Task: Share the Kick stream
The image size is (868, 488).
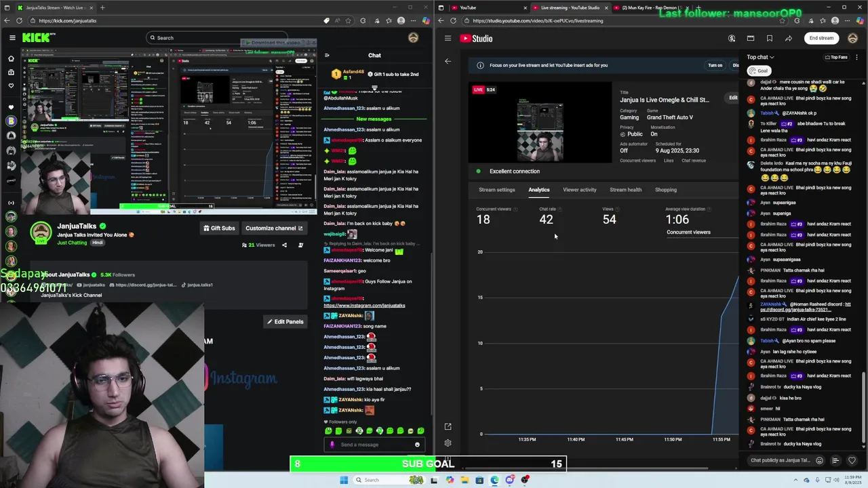Action: coord(284,245)
